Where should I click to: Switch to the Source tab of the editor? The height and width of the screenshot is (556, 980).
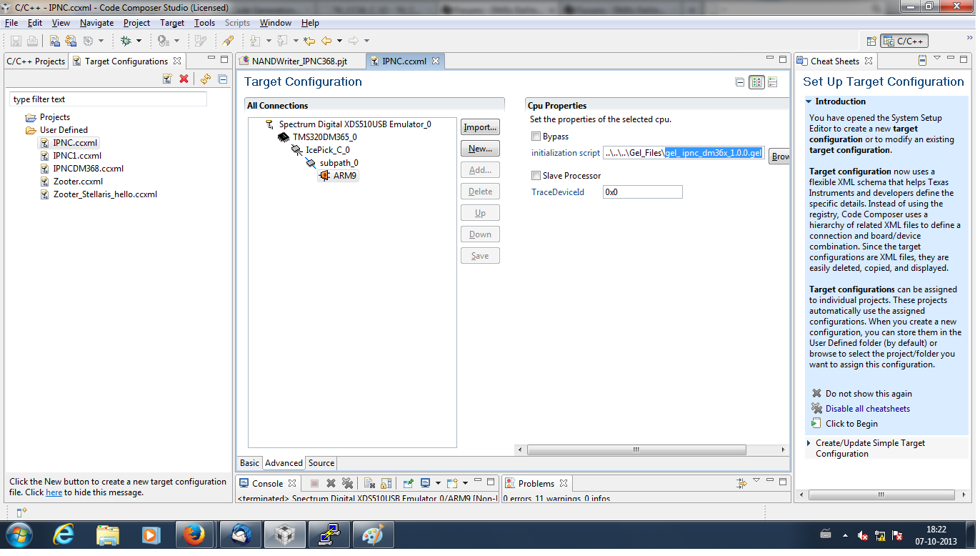[x=321, y=463]
